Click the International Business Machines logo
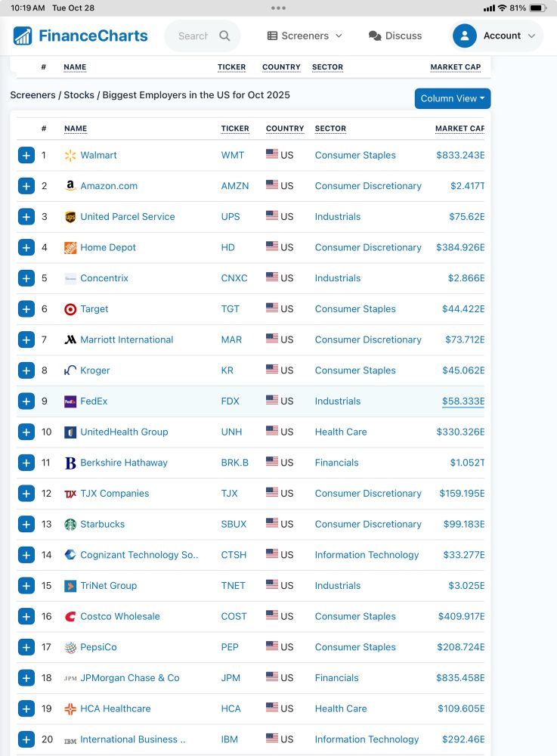This screenshot has height=756, width=557. tap(70, 739)
